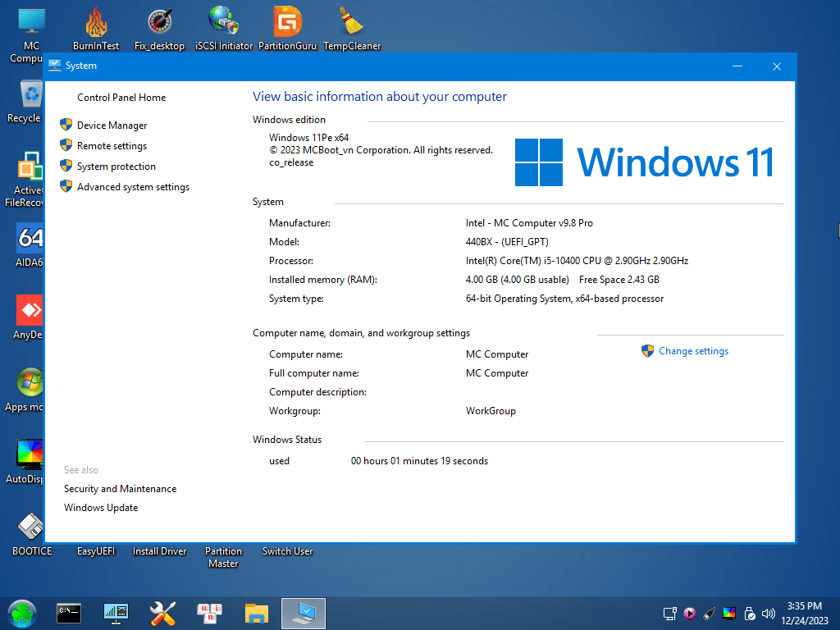Open Remote settings in the sidebar

[x=112, y=146]
